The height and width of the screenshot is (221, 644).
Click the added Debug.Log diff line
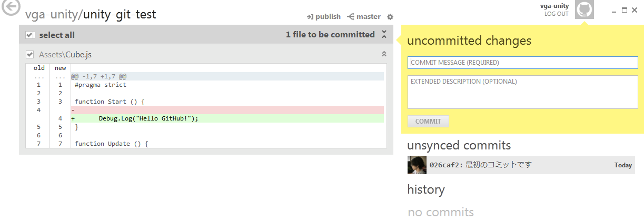pos(226,118)
